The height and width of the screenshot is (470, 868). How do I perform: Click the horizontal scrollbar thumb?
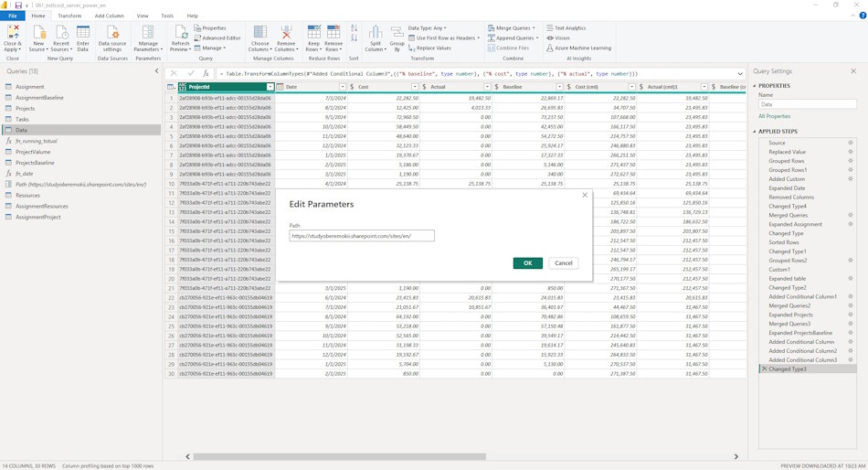tap(339, 456)
